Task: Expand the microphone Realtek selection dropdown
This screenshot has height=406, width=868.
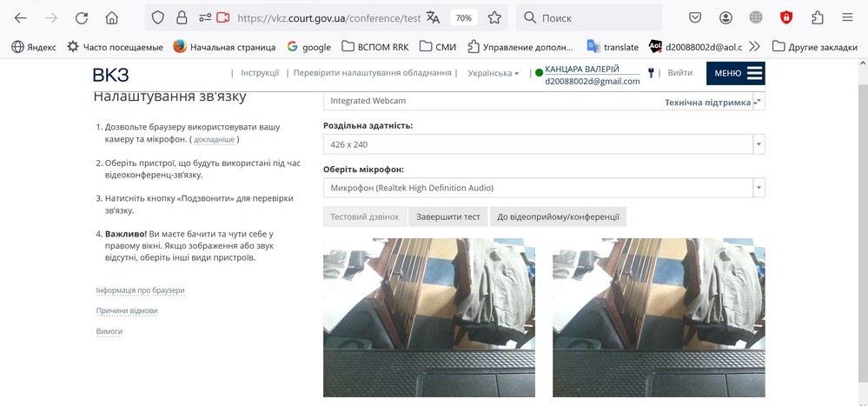Action: point(544,188)
